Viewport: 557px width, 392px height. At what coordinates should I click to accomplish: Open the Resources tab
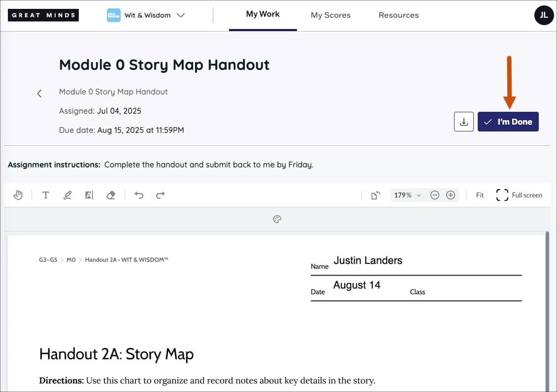[398, 16]
